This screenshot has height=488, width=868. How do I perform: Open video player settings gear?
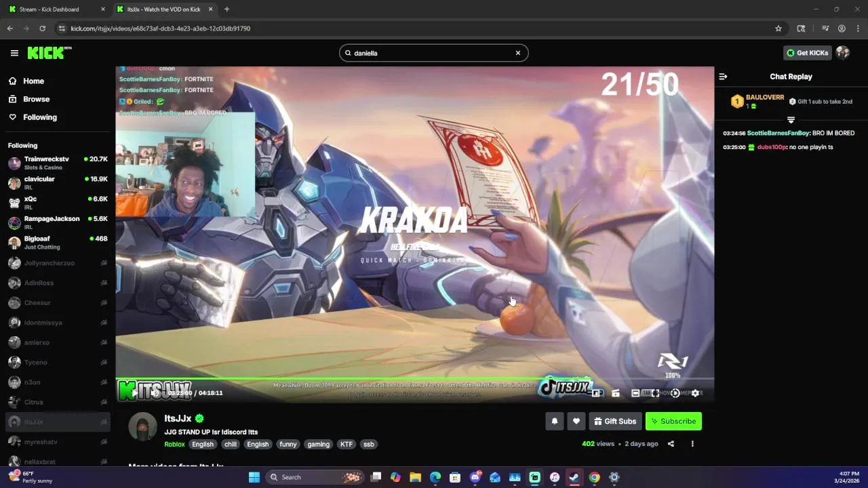coord(695,392)
